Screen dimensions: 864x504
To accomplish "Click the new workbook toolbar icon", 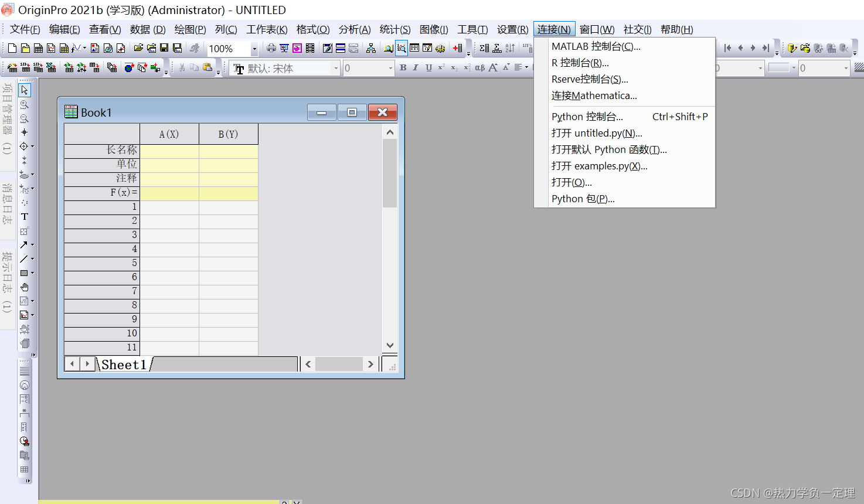I will point(38,48).
